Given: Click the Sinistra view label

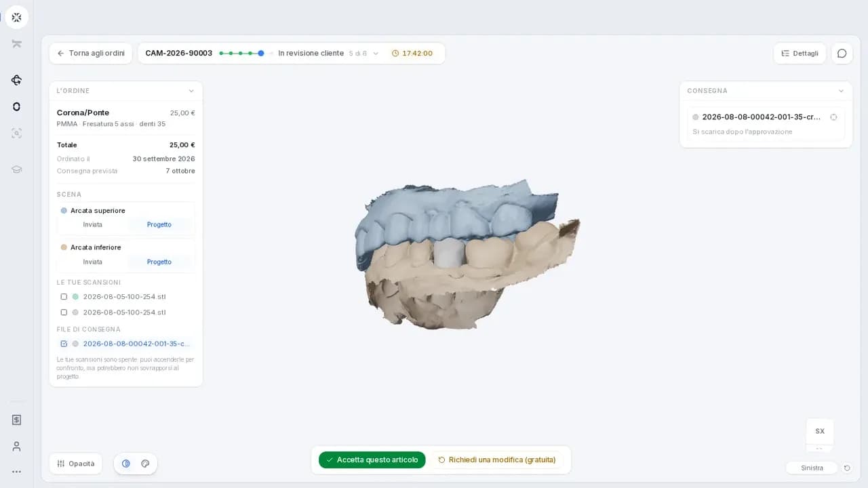Looking at the screenshot, I should (812, 468).
